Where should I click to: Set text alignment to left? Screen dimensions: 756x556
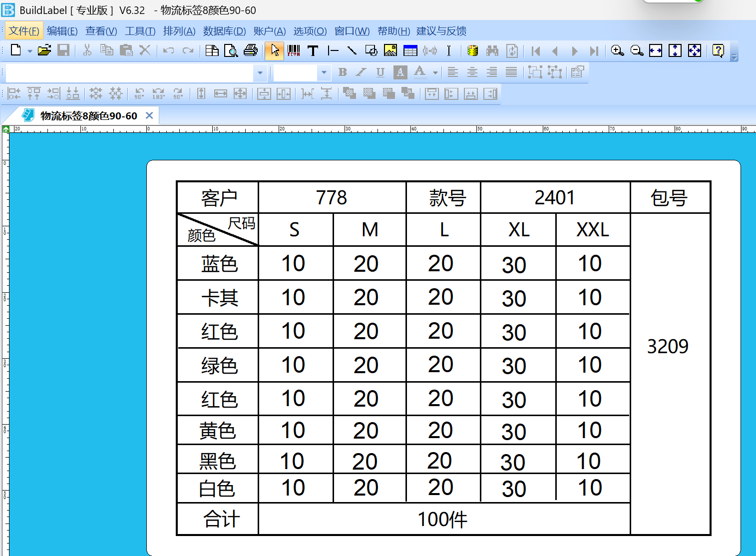(x=453, y=72)
